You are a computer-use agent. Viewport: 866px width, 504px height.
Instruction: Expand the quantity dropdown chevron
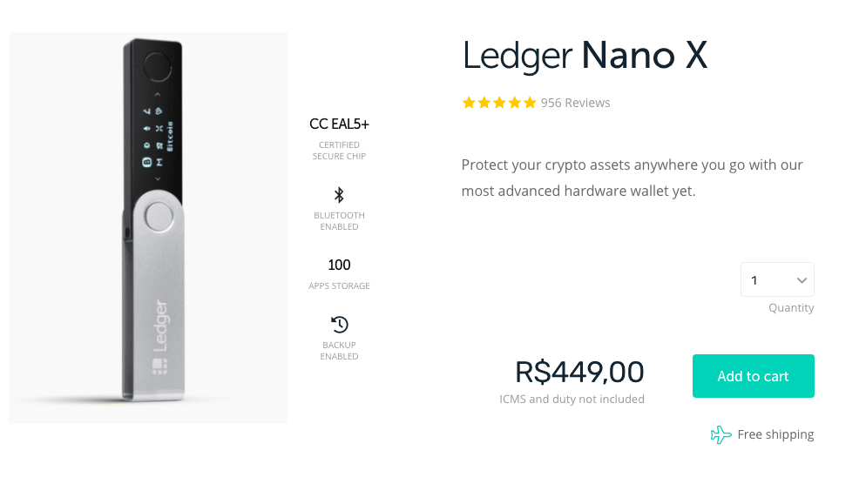point(802,280)
